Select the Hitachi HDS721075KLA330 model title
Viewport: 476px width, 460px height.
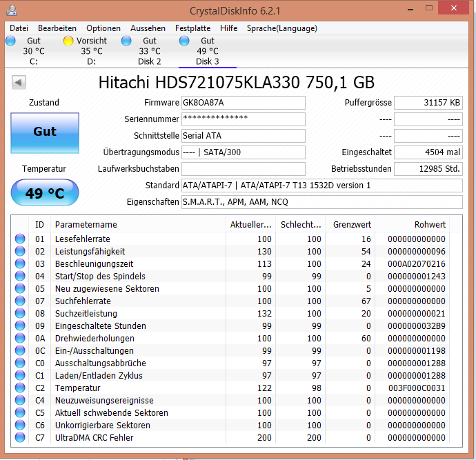click(237, 83)
